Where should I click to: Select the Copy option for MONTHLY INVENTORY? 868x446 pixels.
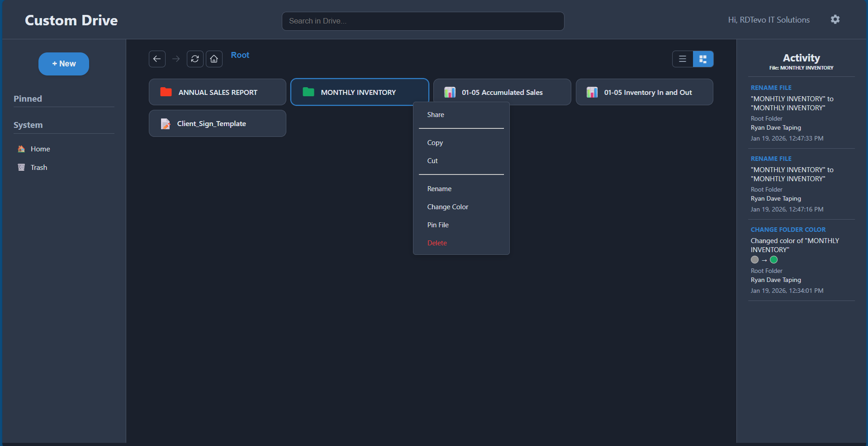pos(435,142)
